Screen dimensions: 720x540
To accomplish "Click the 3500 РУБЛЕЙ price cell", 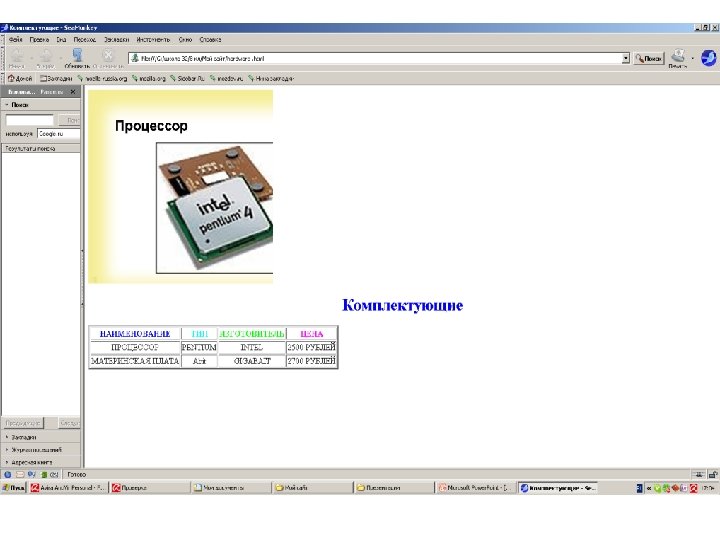I will click(x=311, y=347).
